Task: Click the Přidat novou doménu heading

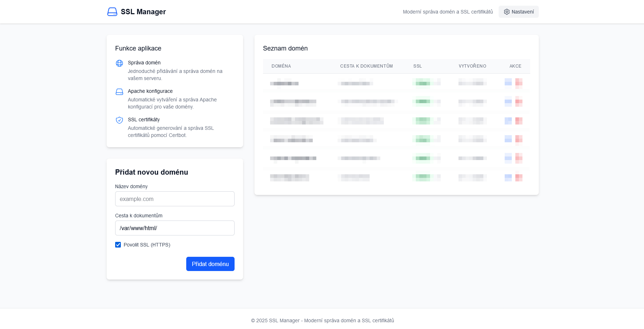Action: (x=152, y=172)
